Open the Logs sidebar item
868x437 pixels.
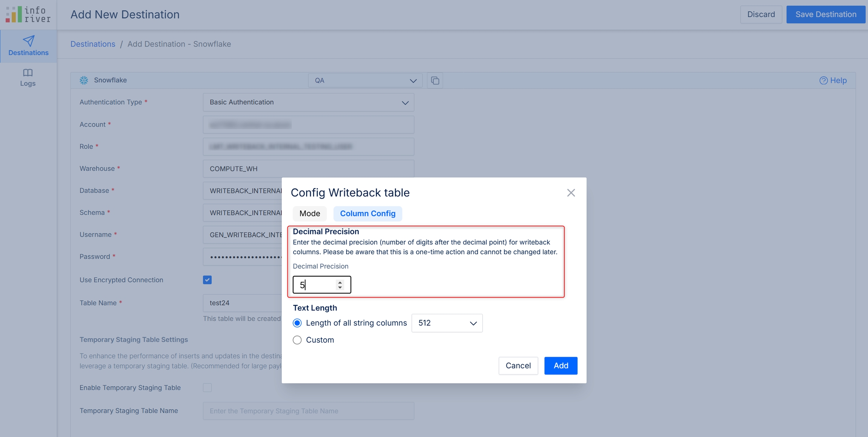click(x=28, y=77)
